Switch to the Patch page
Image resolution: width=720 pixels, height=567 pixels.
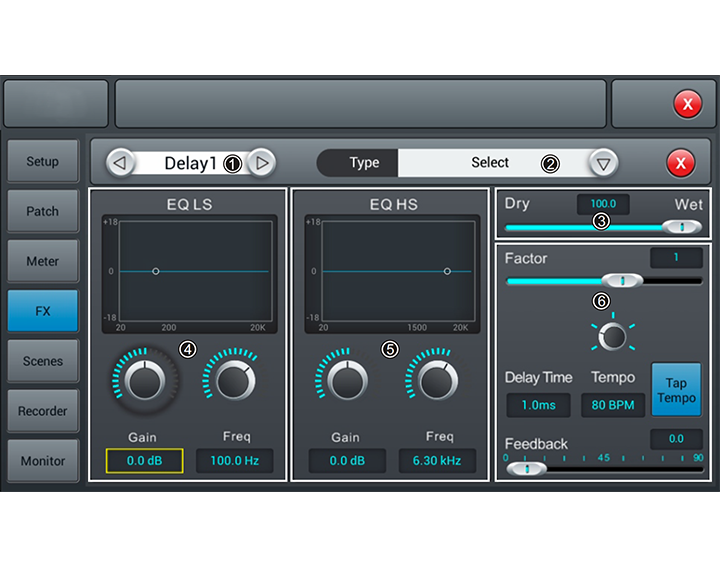pyautogui.click(x=43, y=211)
